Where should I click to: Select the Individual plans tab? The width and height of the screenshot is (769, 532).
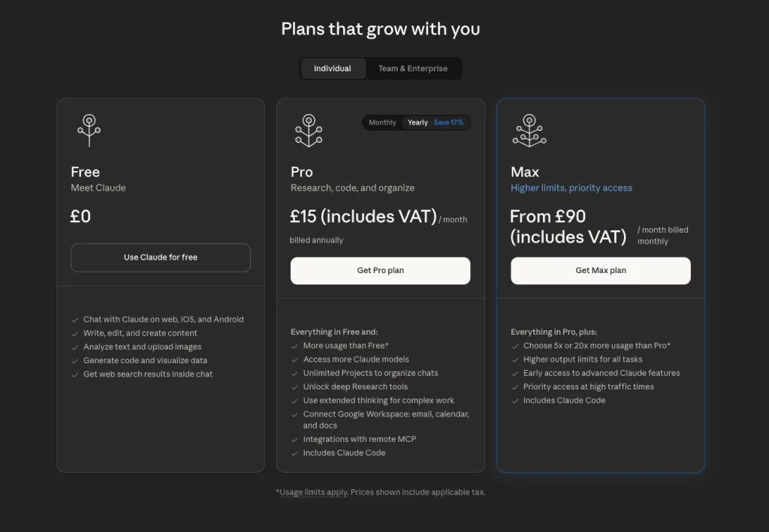(x=333, y=68)
